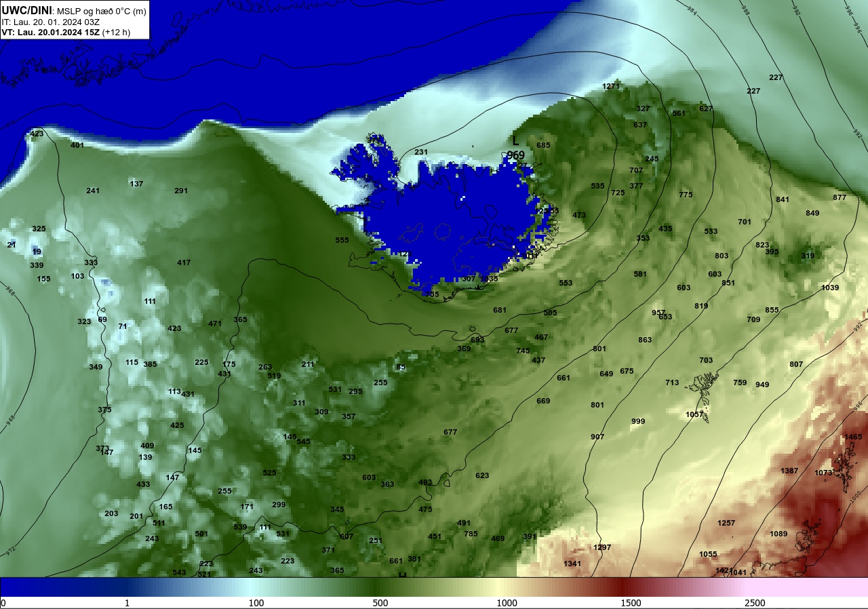The image size is (868, 609).
Task: Click the 984 isobar label
Action: [692, 11]
